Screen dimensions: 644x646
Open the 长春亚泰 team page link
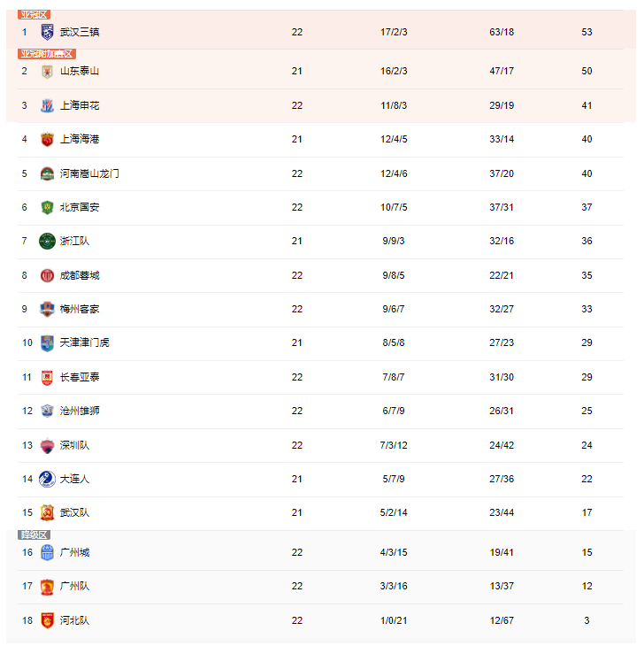[x=80, y=377]
